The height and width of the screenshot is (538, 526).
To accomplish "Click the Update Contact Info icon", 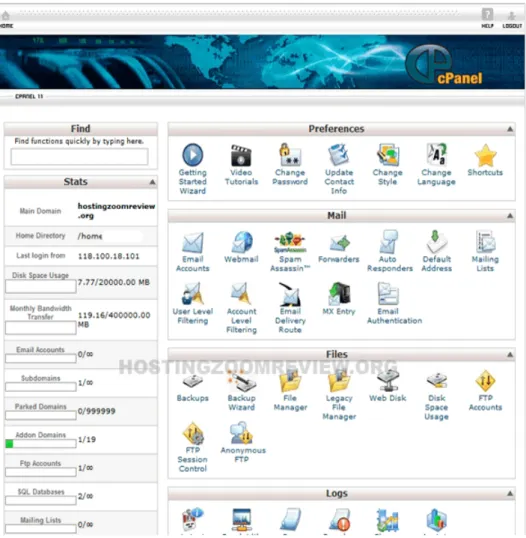I will click(x=339, y=155).
